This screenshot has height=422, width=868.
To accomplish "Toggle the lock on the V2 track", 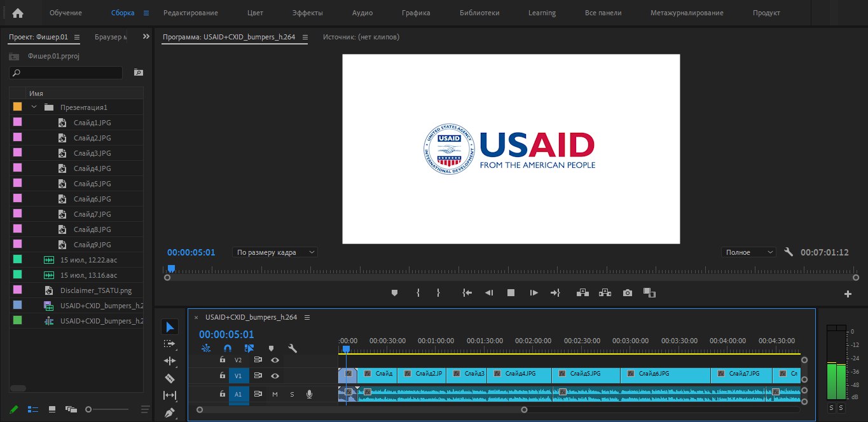I will click(x=222, y=360).
